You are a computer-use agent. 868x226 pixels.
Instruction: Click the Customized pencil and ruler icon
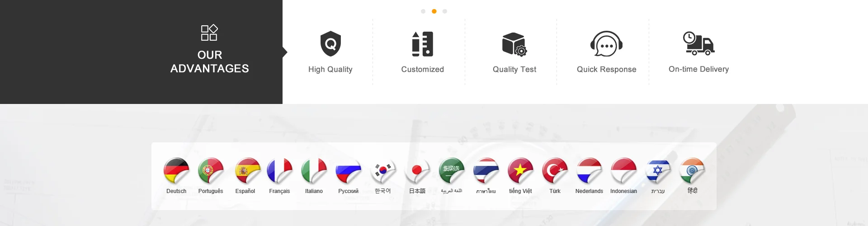(x=423, y=44)
